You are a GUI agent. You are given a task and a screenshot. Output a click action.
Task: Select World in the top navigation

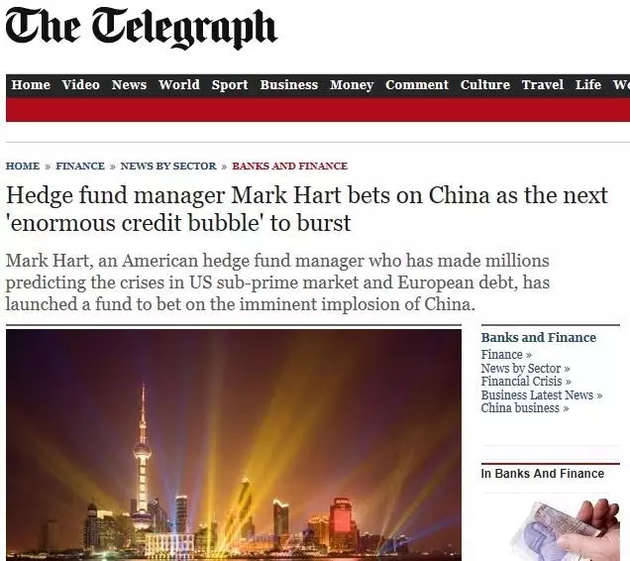click(179, 85)
